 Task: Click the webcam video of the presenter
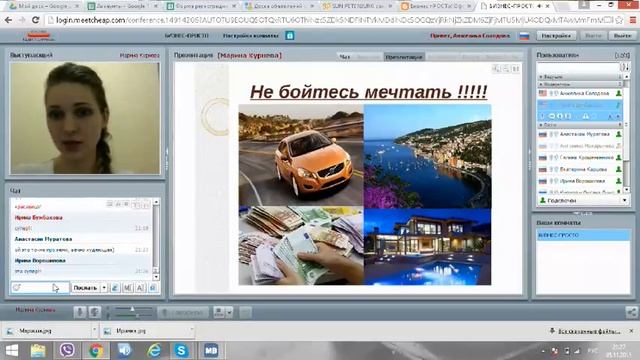[x=85, y=118]
